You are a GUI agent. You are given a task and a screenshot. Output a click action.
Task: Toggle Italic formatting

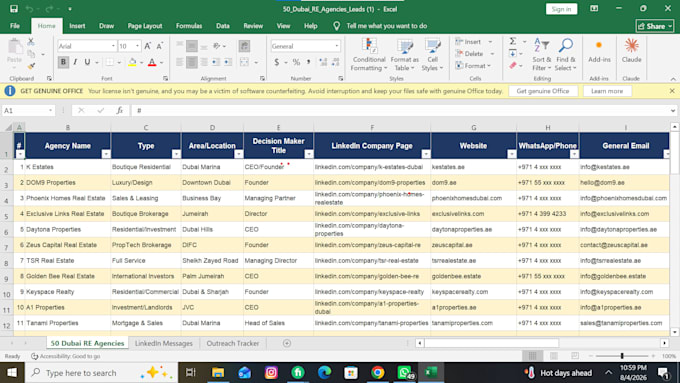pos(75,62)
